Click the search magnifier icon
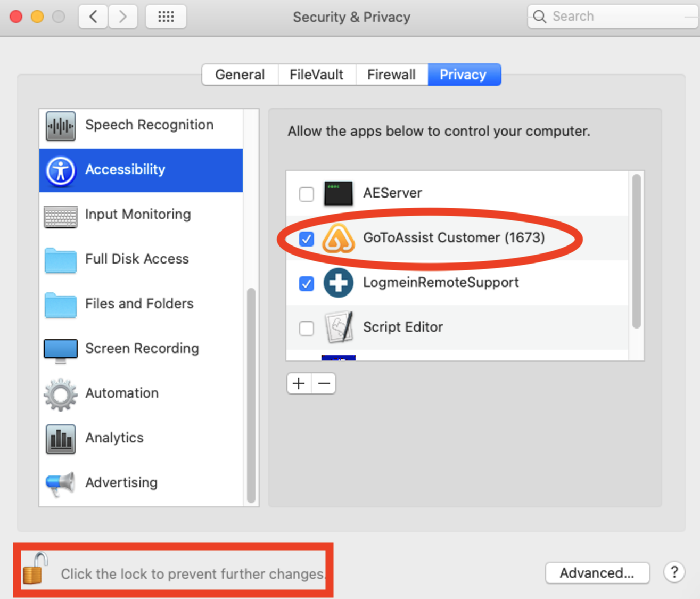Viewport: 700px width, 599px height. coord(539,17)
